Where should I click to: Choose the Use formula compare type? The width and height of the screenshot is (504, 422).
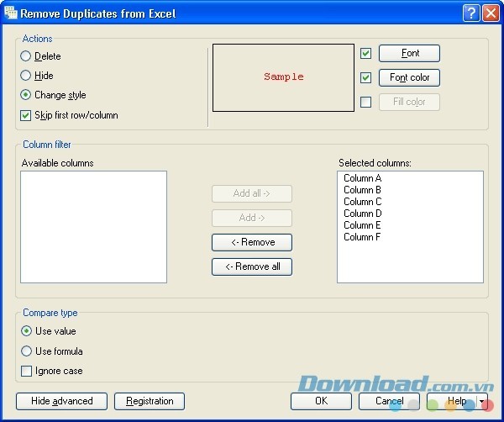26,351
